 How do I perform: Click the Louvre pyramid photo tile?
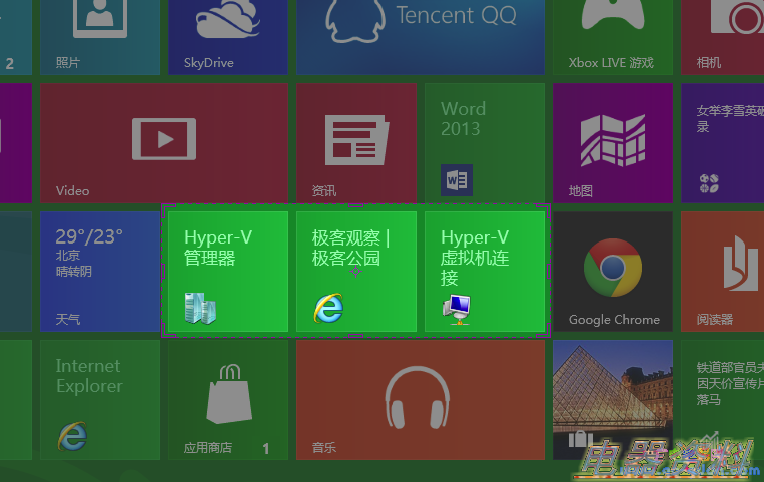click(x=612, y=399)
